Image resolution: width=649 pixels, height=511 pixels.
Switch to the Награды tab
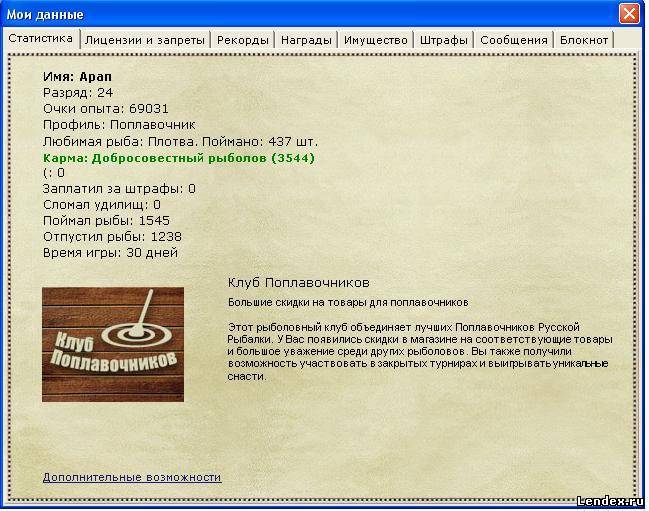tap(306, 40)
